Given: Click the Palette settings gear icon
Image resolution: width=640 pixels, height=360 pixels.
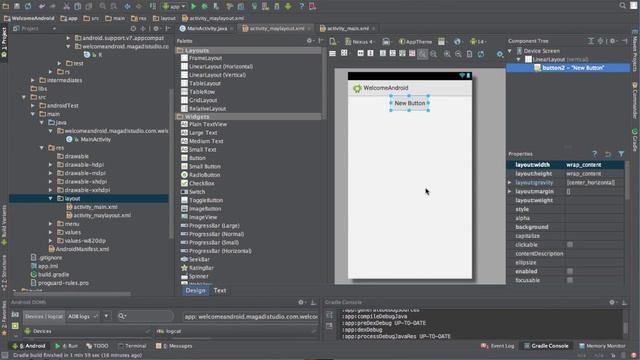Looking at the screenshot, I should (x=310, y=40).
